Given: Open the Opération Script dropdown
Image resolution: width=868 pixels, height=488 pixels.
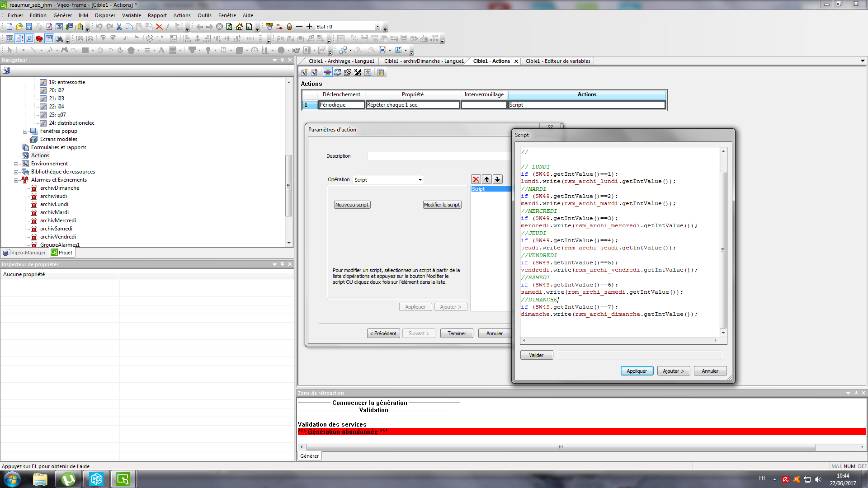Looking at the screenshot, I should coord(420,180).
